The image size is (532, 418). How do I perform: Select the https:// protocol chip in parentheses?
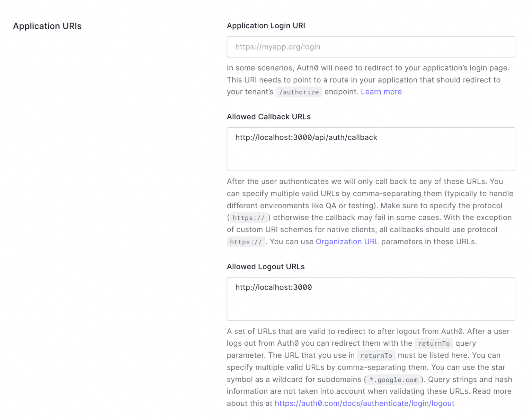click(249, 218)
